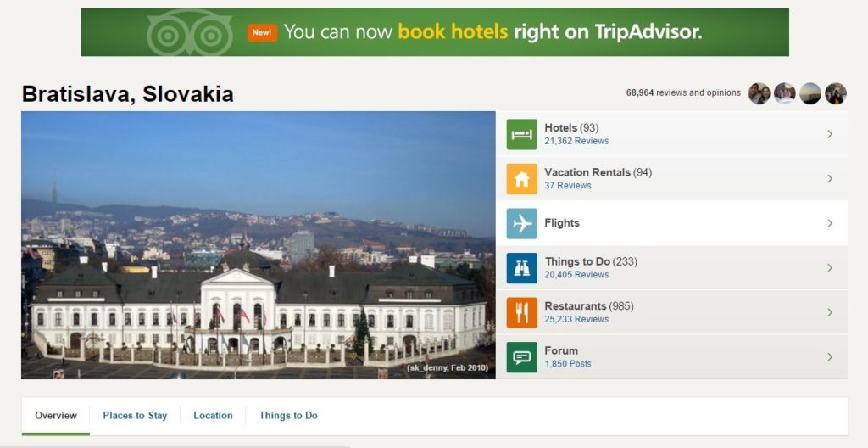This screenshot has width=868, height=448.
Task: Click the green Hotels bed icon
Action: click(x=521, y=134)
